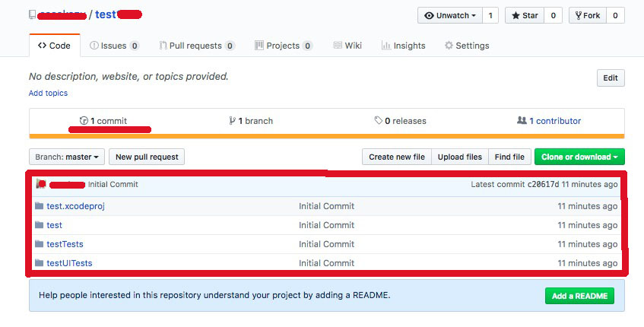
Task: Click Create new file button
Action: 397,157
